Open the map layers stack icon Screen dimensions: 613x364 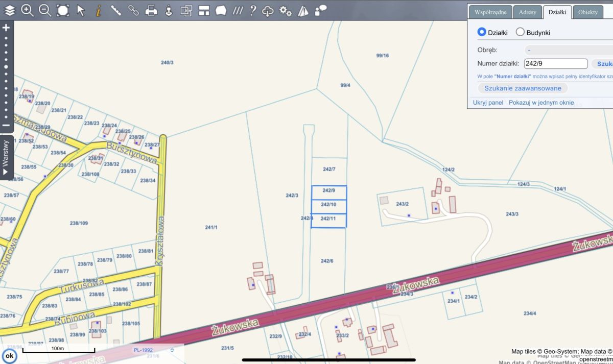coord(10,10)
